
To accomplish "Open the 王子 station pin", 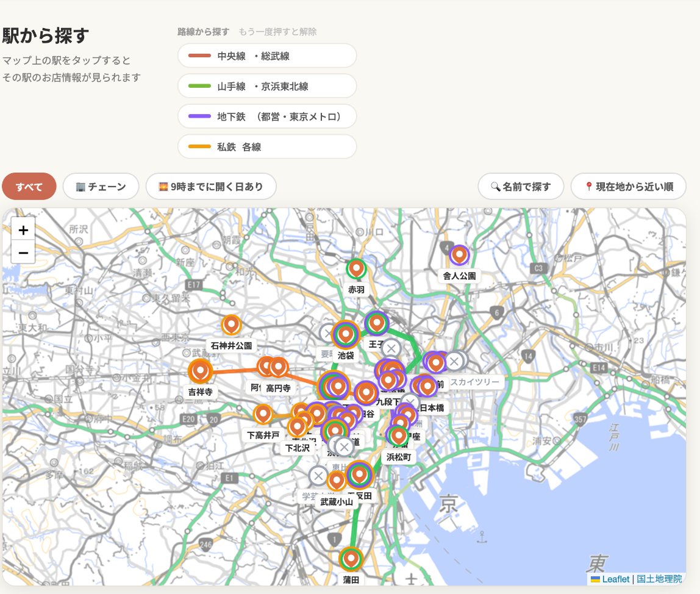I will [376, 323].
